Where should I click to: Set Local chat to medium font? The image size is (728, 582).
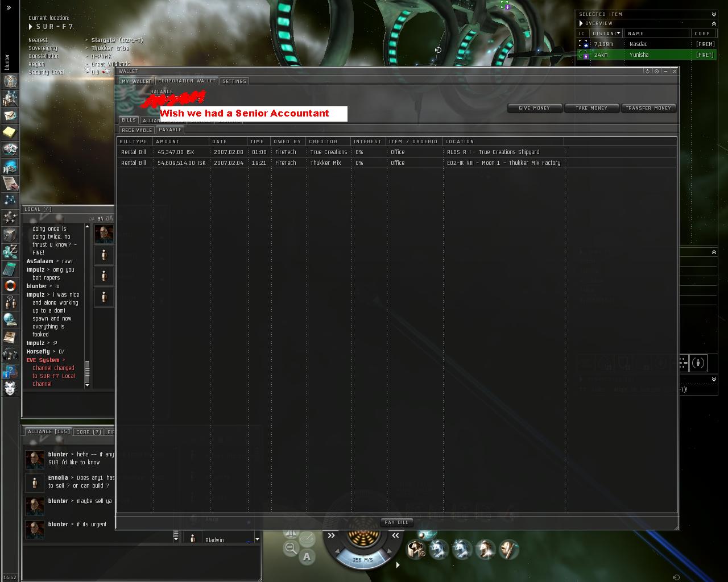coord(100,219)
